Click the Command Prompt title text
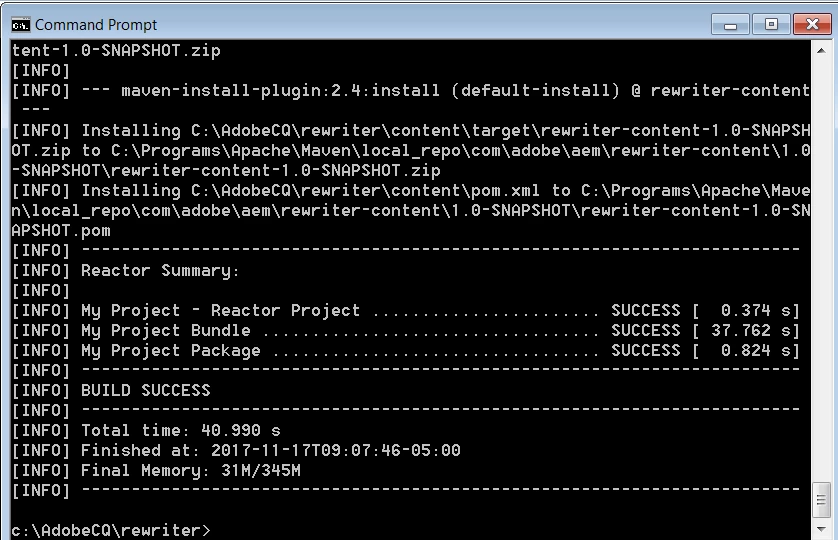Viewport: 838px width, 540px height. pos(96,25)
